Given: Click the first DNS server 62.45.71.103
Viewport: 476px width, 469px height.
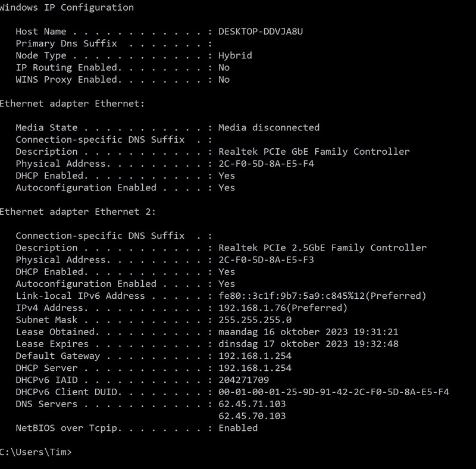Looking at the screenshot, I should click(x=252, y=404).
